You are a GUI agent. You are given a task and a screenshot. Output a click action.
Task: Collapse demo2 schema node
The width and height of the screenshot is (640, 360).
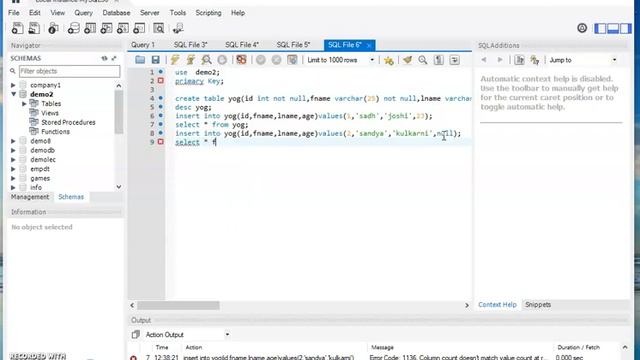13,94
